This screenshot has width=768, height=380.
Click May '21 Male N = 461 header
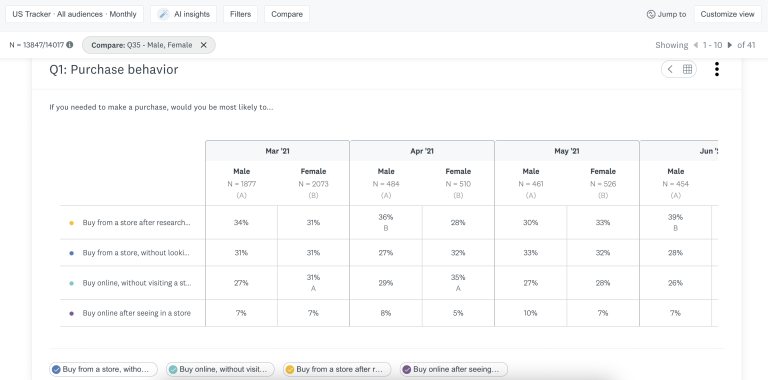(x=531, y=183)
